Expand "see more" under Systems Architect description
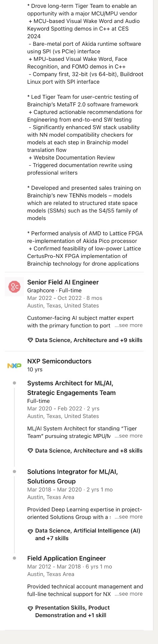The image size is (158, 644). pyautogui.click(x=129, y=436)
